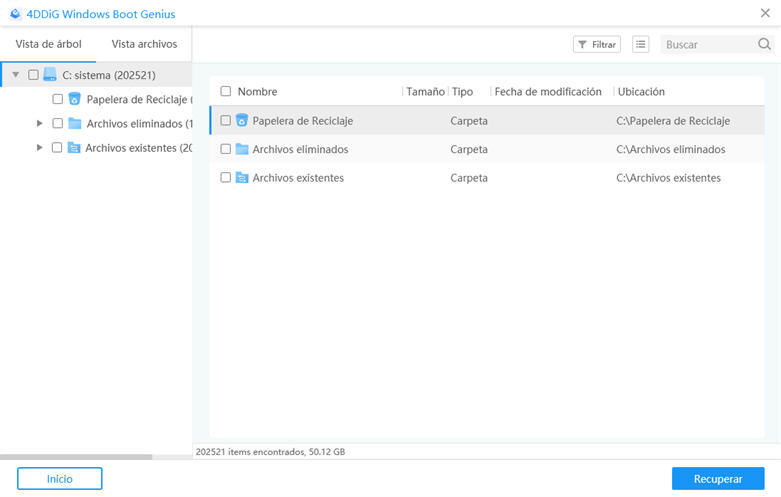Click the 4DDiG Windows Boot Genius title
Screen dimensions: 781x497
[101, 14]
